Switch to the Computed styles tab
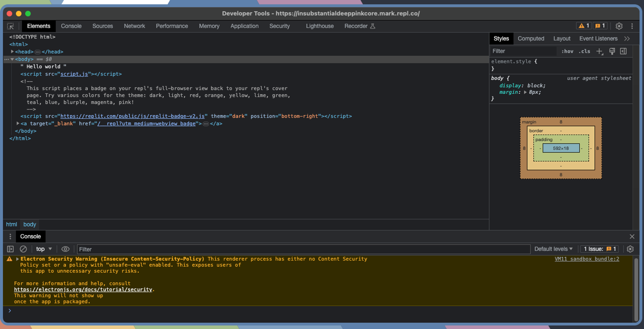The height and width of the screenshot is (329, 644). tap(531, 39)
